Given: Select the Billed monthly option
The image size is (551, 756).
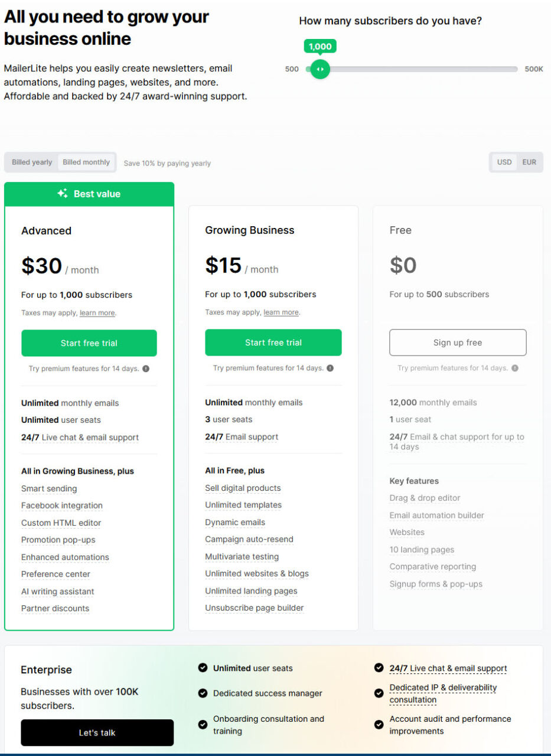Looking at the screenshot, I should pyautogui.click(x=86, y=162).
